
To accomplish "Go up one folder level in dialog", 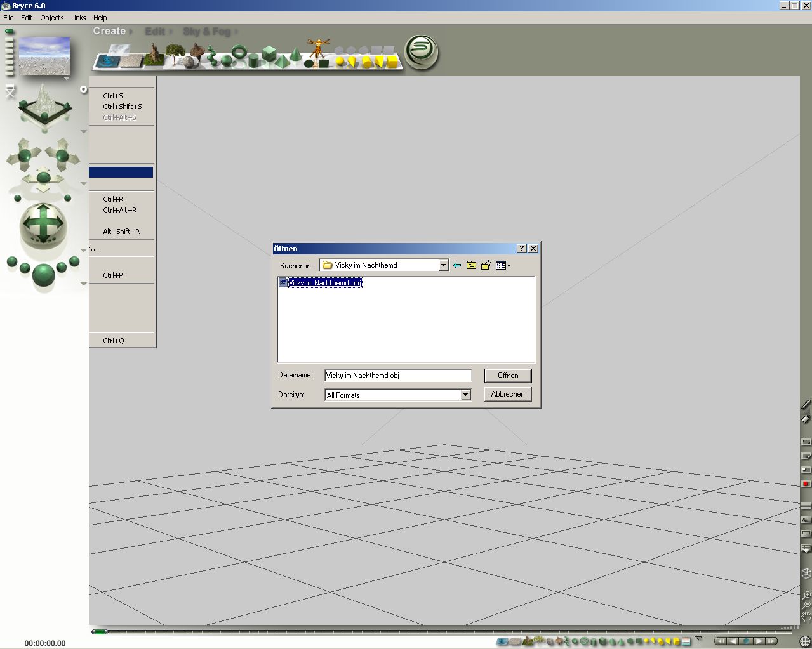I will tap(471, 265).
